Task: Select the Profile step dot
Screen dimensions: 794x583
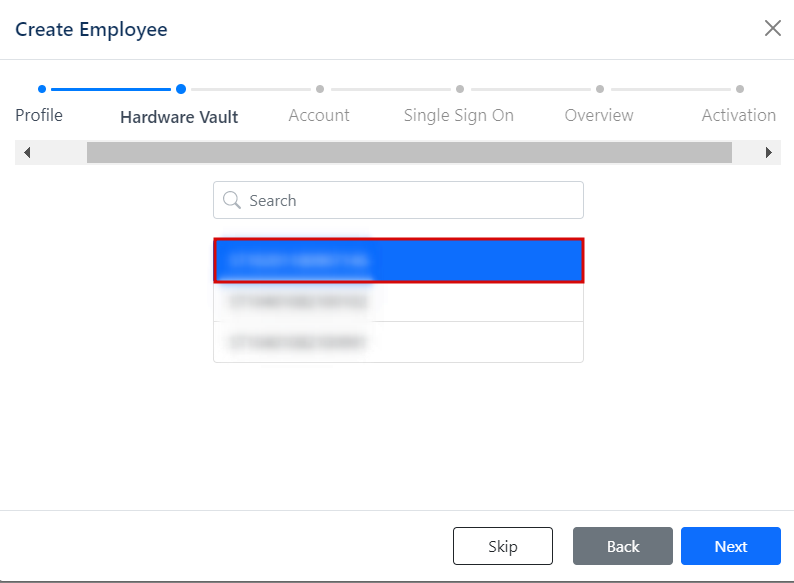Action: pos(42,89)
